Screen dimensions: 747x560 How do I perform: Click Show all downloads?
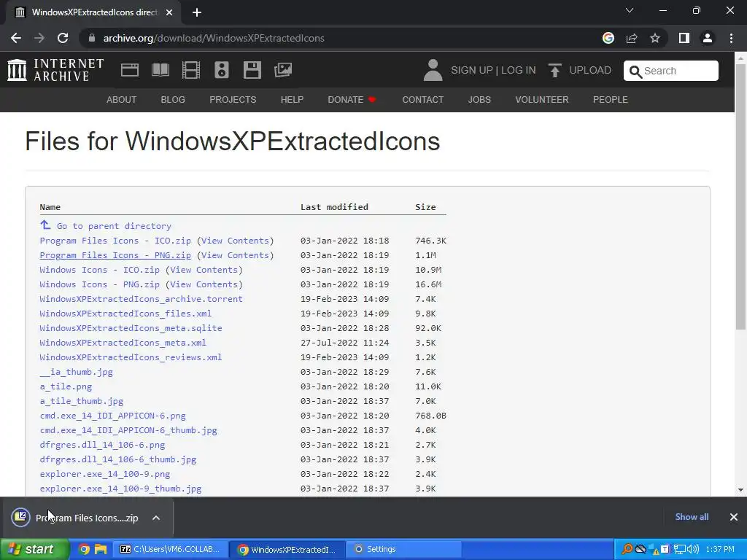(x=692, y=517)
